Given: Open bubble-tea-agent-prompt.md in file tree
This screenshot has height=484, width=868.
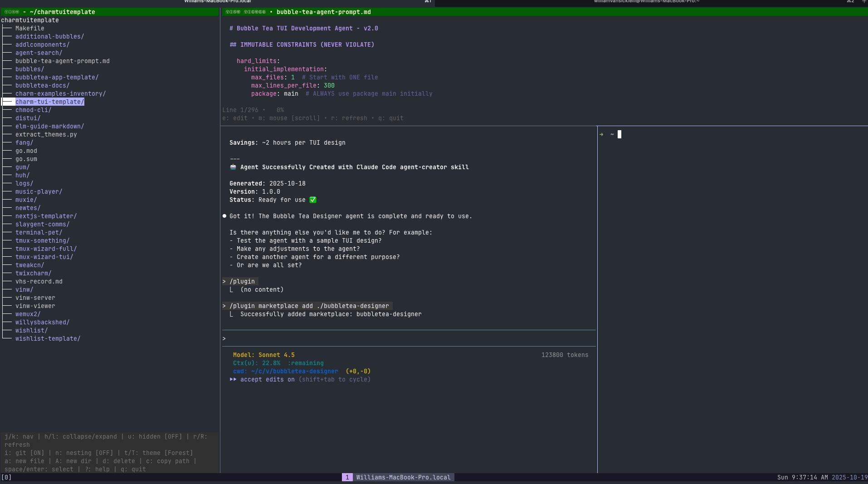Looking at the screenshot, I should click(x=62, y=61).
